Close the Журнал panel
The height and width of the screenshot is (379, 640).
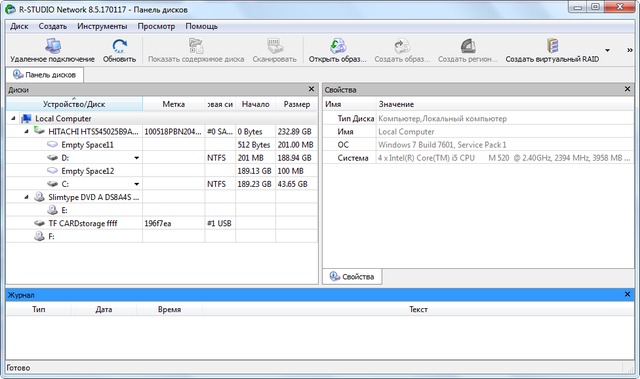(x=627, y=294)
